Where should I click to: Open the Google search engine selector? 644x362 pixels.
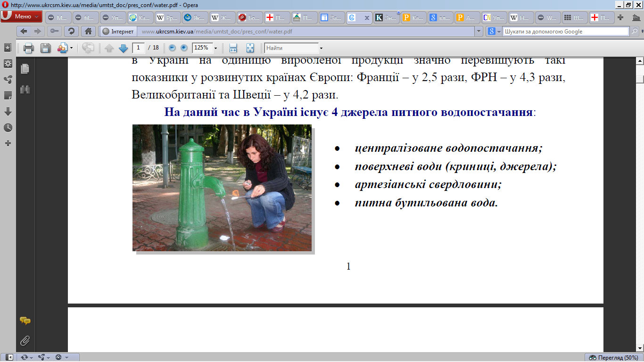[494, 32]
